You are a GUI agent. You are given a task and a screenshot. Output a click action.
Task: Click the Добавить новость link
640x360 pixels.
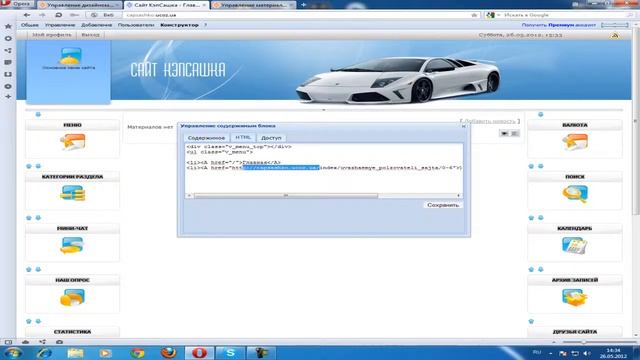click(x=490, y=121)
